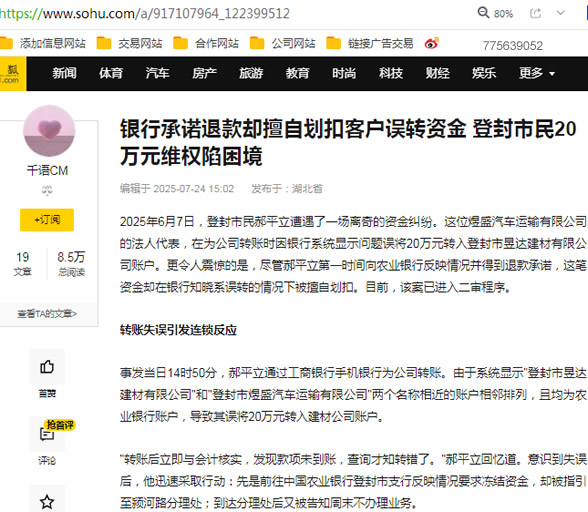
Task: Expand the 更多 dropdown menu
Action: 536,73
